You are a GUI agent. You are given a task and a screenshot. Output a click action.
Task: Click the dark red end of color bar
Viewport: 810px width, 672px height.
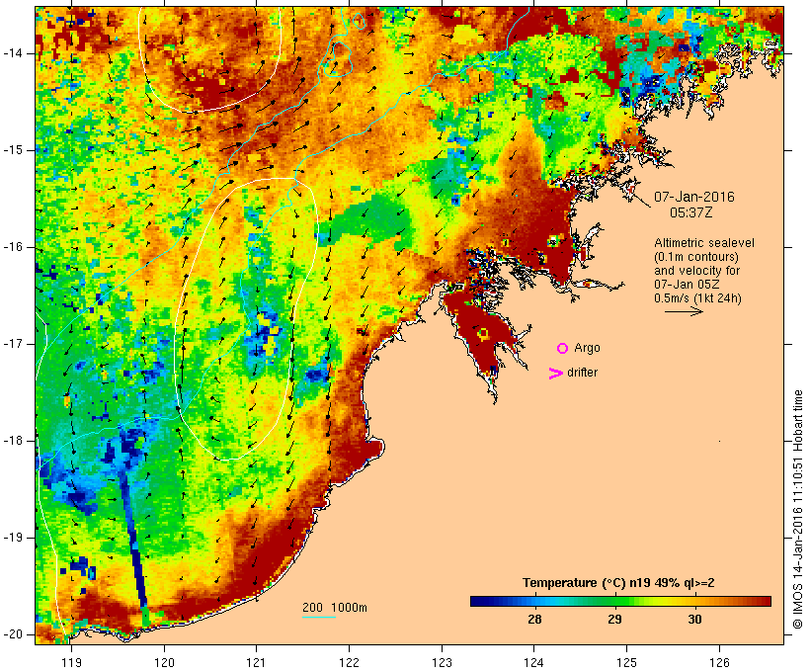[765, 601]
